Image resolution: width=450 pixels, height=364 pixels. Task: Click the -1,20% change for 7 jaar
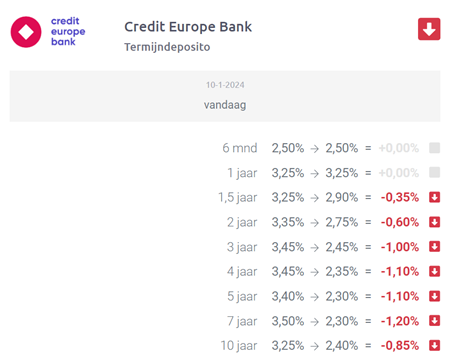tap(400, 321)
